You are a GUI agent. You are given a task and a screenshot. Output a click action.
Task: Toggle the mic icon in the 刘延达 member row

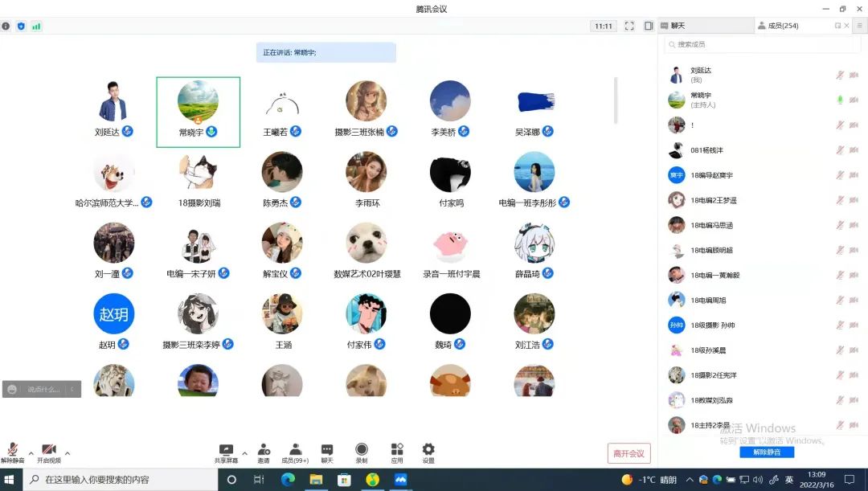[x=841, y=75]
